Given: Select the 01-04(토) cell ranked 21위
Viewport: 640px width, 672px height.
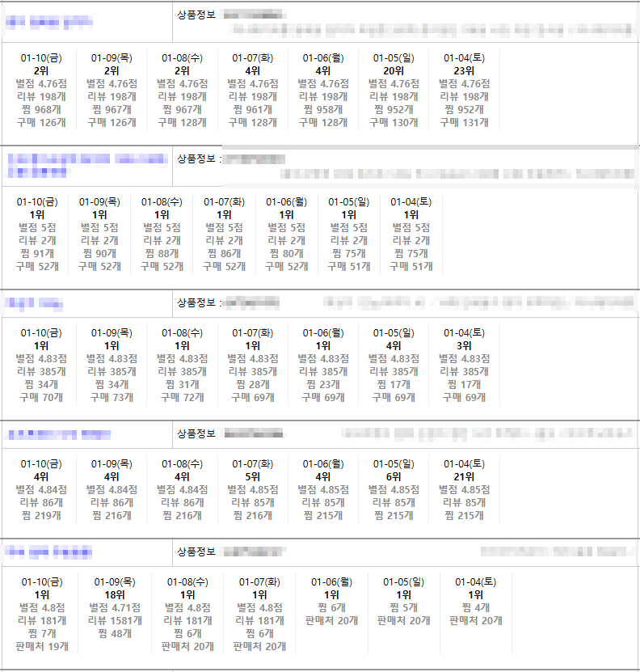Looking at the screenshot, I should (x=464, y=489).
